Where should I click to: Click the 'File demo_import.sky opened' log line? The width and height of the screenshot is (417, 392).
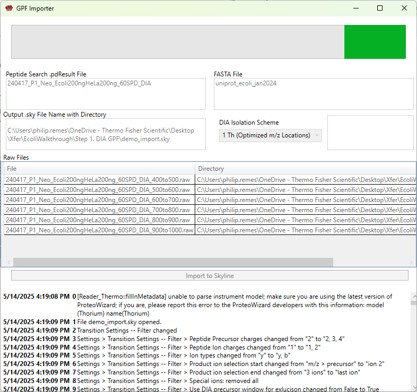(119, 322)
